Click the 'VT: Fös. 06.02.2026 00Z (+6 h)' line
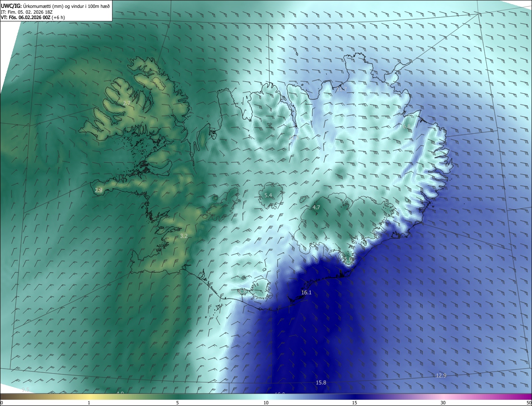Image resolution: width=532 pixels, height=406 pixels. (x=33, y=17)
